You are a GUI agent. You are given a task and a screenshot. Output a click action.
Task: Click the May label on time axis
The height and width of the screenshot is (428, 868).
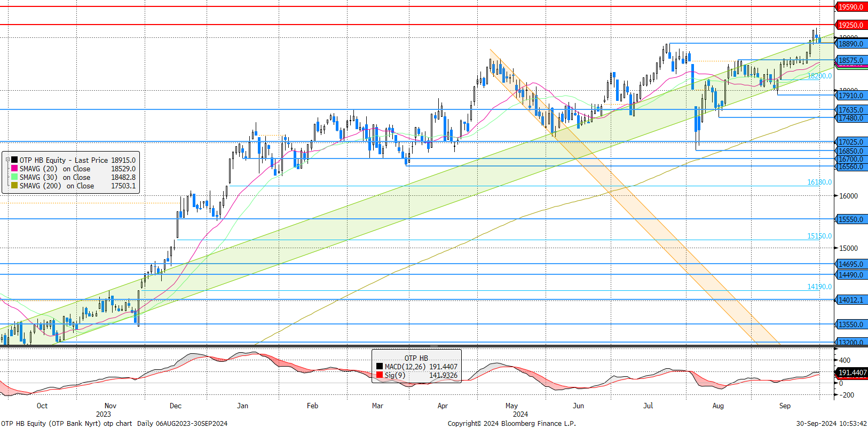point(511,406)
